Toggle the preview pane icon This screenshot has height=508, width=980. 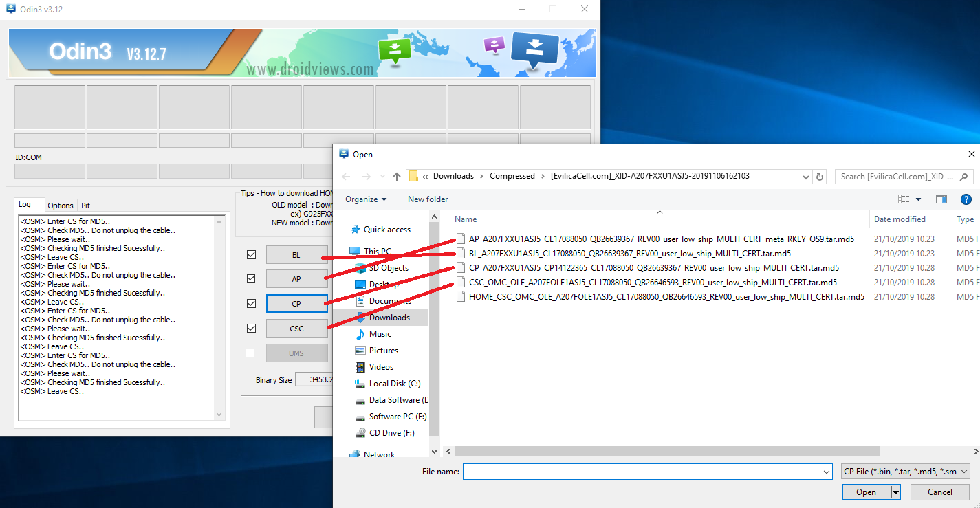(941, 199)
